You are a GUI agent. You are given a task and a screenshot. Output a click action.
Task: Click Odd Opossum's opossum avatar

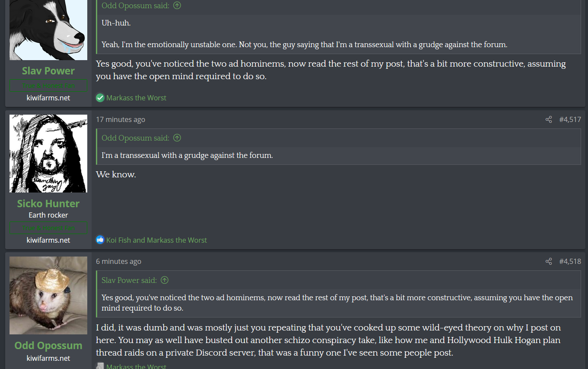(x=48, y=295)
